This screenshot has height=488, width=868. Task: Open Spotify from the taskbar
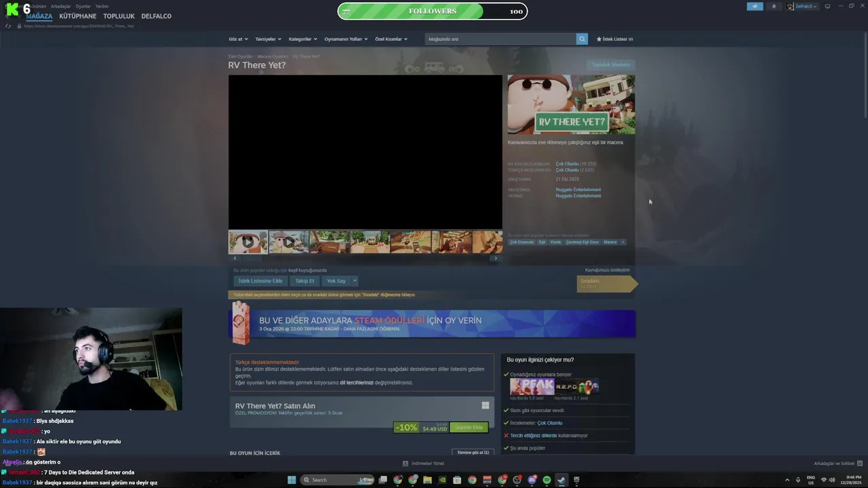(547, 480)
